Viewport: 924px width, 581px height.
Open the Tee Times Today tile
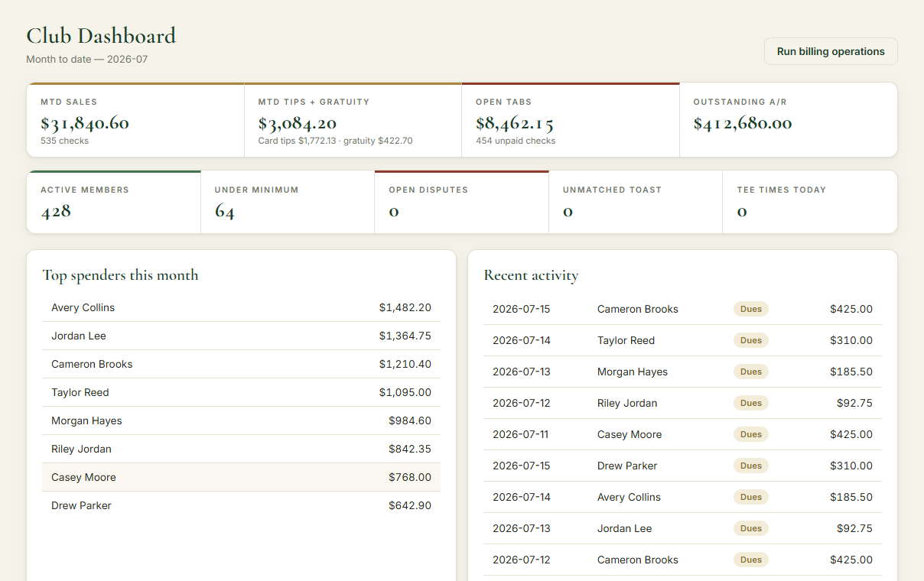[810, 202]
